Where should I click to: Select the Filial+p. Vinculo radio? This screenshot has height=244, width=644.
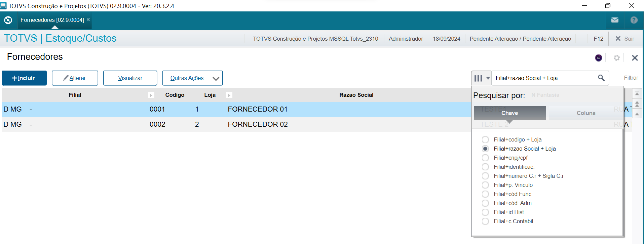pyautogui.click(x=485, y=185)
